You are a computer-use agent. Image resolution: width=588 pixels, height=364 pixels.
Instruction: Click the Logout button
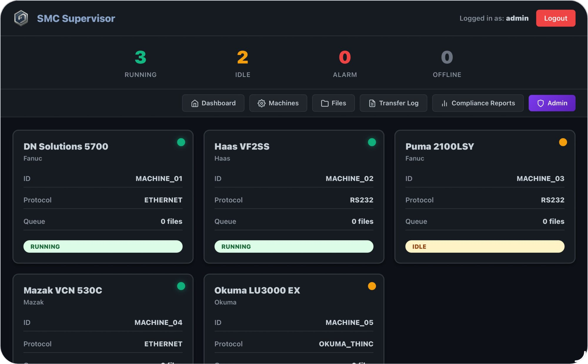click(x=555, y=18)
